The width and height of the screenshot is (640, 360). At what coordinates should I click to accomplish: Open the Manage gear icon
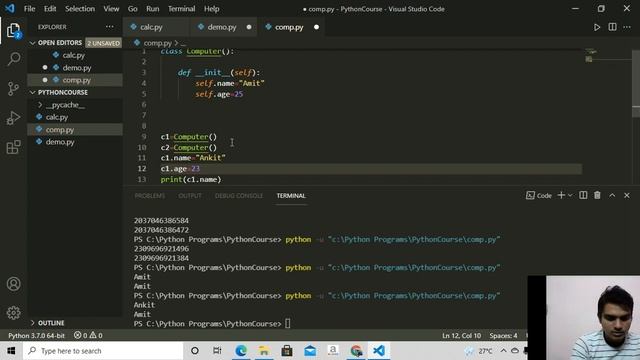click(13, 313)
